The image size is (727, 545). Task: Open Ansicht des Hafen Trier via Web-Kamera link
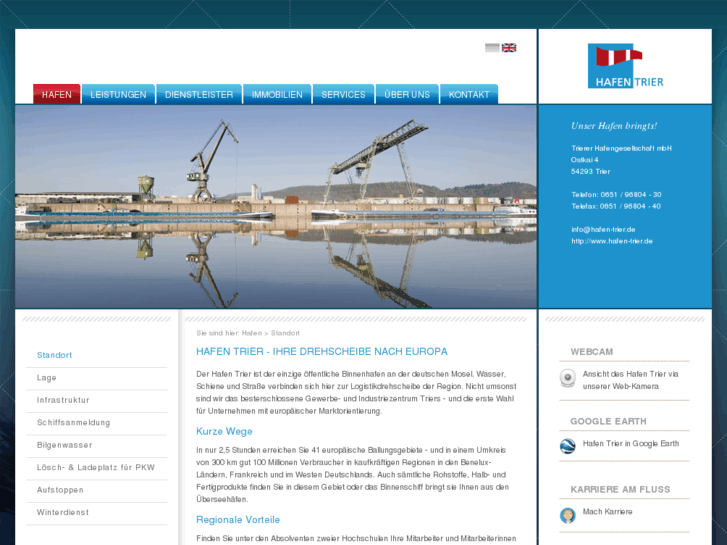point(630,380)
